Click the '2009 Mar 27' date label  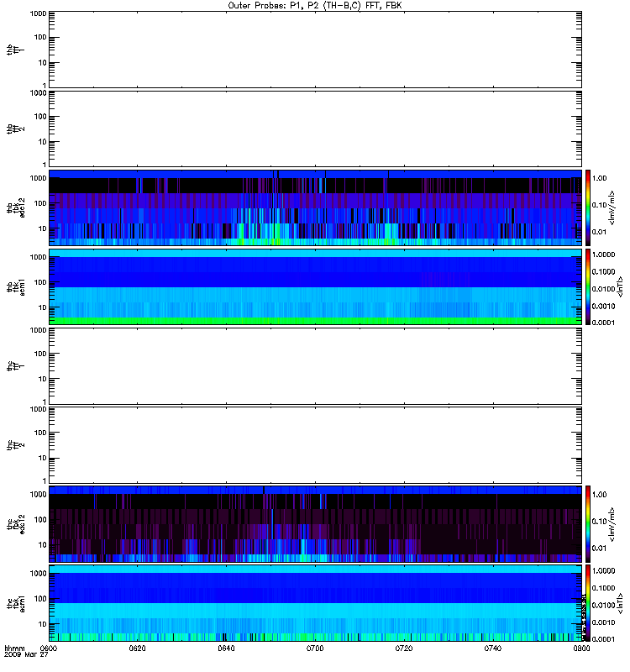pyautogui.click(x=26, y=655)
